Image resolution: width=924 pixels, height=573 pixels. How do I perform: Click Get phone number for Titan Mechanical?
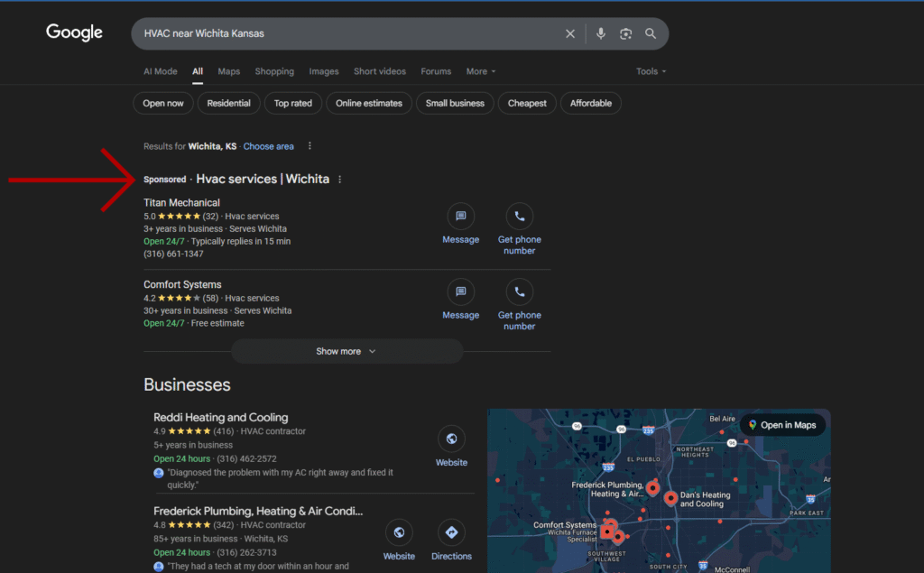click(x=519, y=245)
